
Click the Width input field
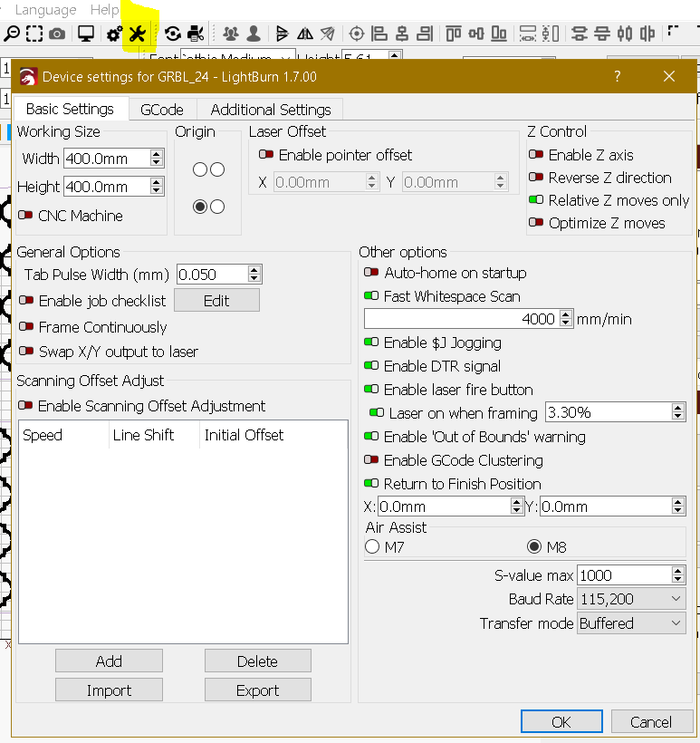click(x=105, y=159)
